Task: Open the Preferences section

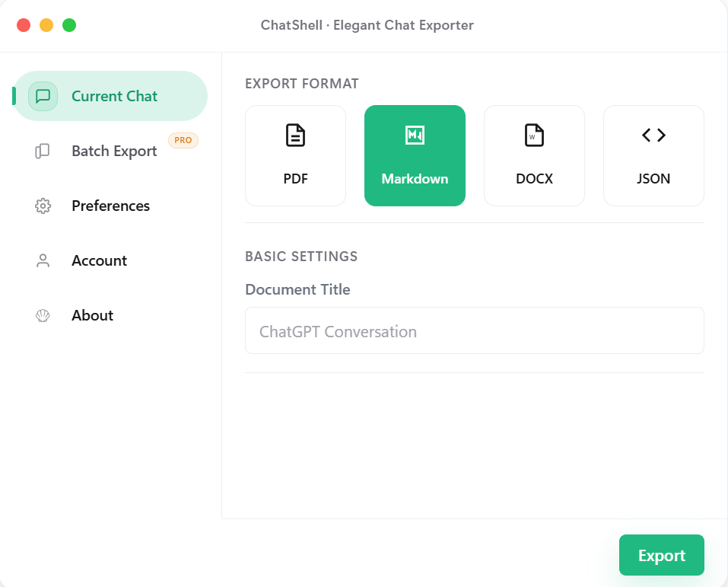Action: tap(110, 206)
